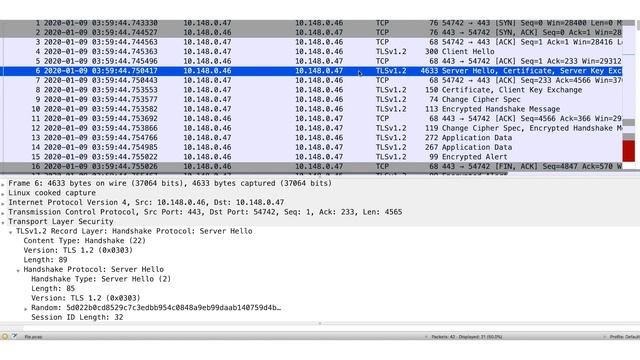The height and width of the screenshot is (360, 640).
Task: Select packet 11 ACK Seq=4566 row
Action: (311, 119)
